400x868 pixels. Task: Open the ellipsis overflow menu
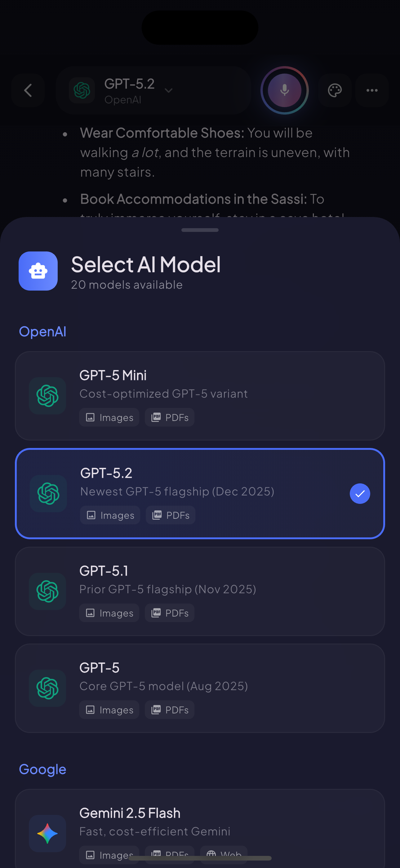[372, 90]
